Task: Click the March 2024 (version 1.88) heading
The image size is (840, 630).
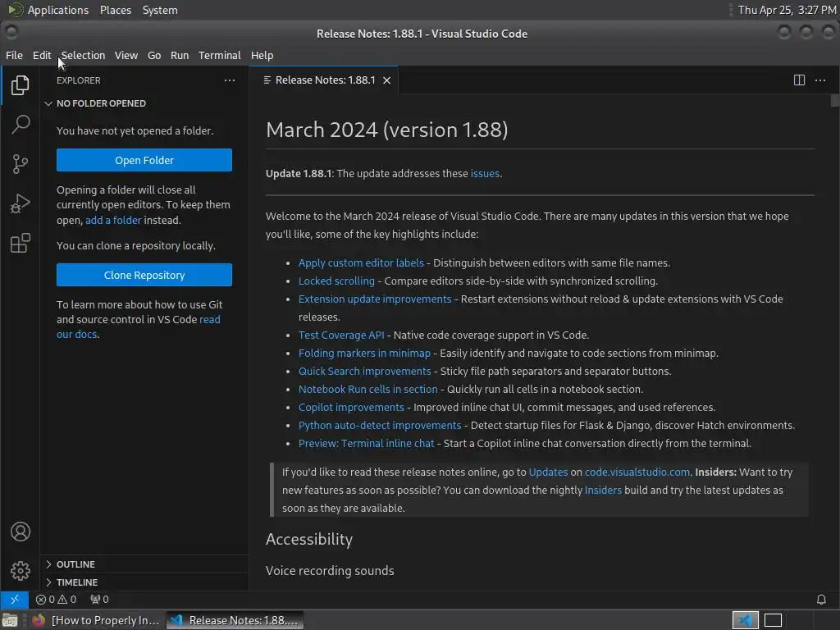Action: point(387,130)
